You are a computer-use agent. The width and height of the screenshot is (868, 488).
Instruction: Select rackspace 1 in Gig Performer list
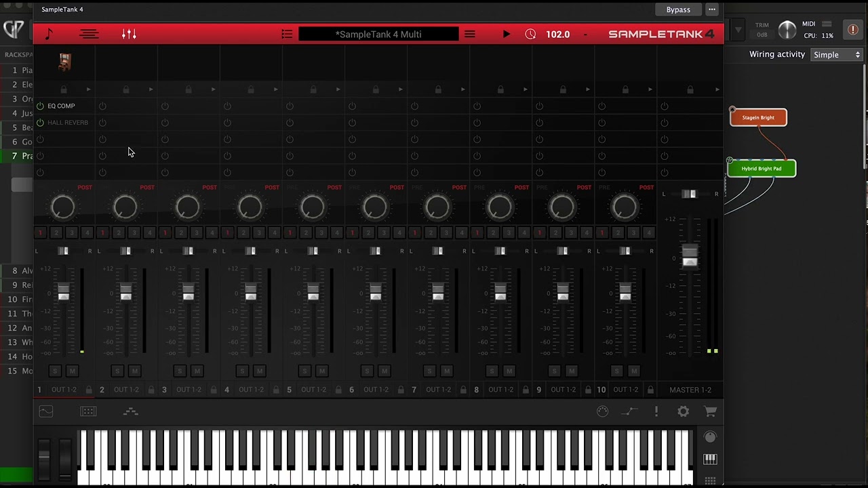(x=17, y=70)
